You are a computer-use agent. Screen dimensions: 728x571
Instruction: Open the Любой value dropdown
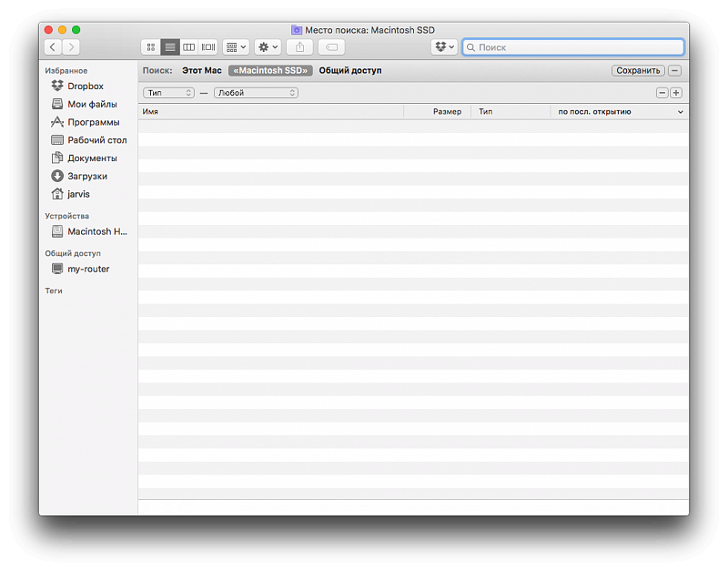click(x=256, y=93)
